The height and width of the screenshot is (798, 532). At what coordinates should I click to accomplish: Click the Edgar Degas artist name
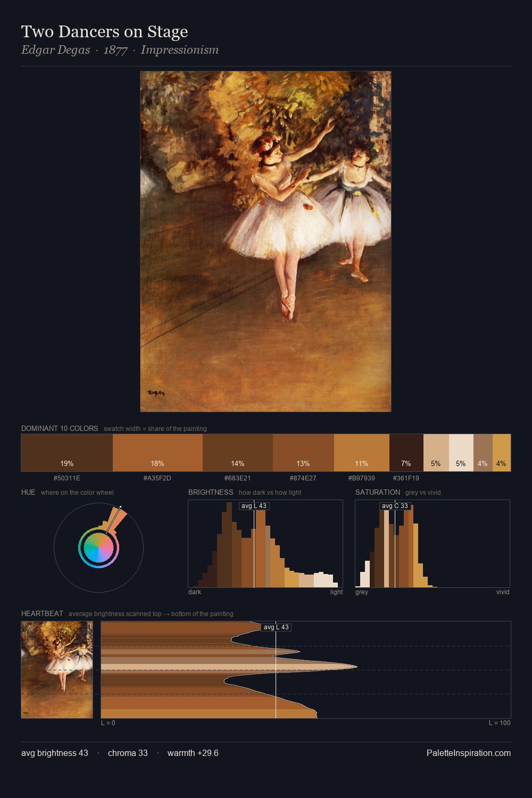pos(56,50)
